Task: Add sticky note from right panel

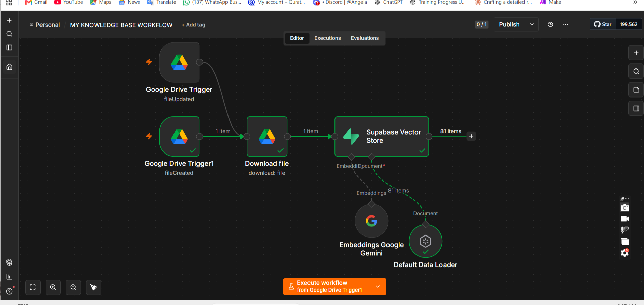Action: (x=636, y=90)
